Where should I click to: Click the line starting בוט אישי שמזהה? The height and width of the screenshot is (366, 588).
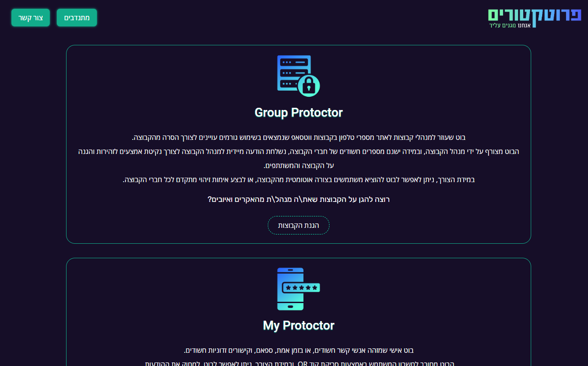(x=299, y=350)
